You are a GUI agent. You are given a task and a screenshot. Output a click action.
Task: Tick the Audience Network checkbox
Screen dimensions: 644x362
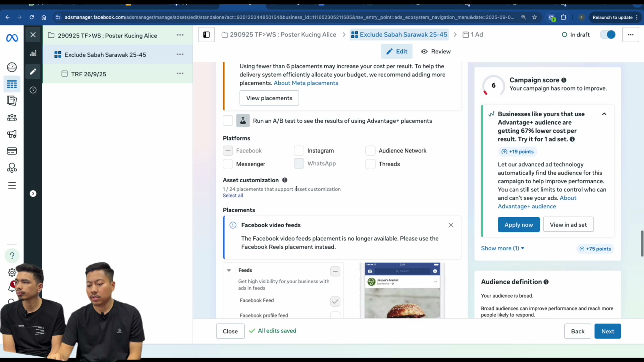tap(370, 151)
